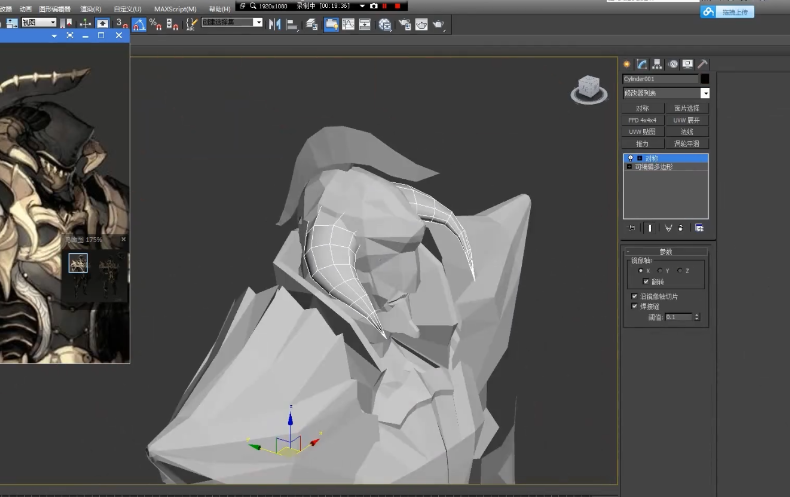Toggle the 焊接缝 (Weld Seam) checkbox
This screenshot has height=497, width=790.
[634, 306]
